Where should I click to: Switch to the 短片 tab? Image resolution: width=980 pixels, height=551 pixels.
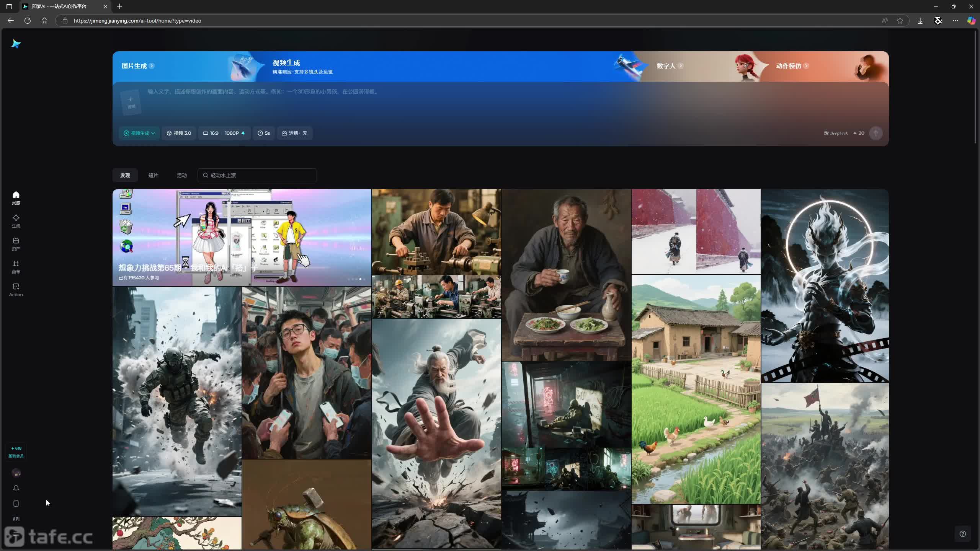153,175
